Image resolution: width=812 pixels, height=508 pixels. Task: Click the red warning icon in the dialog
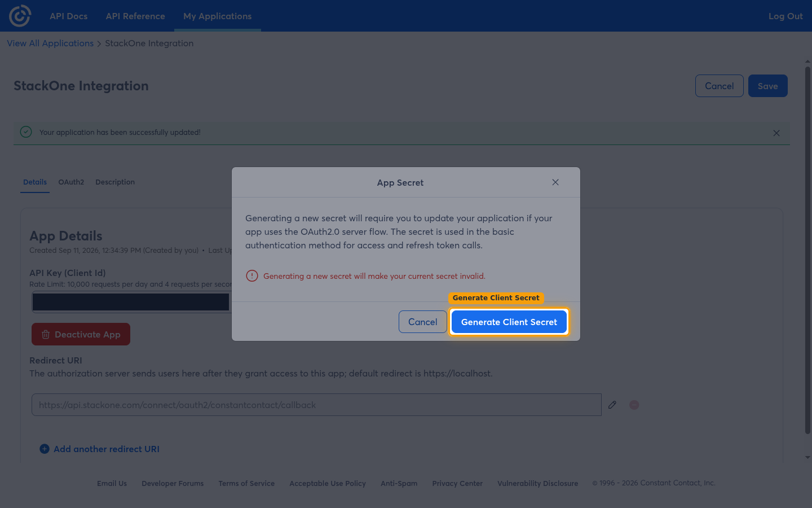coord(252,276)
